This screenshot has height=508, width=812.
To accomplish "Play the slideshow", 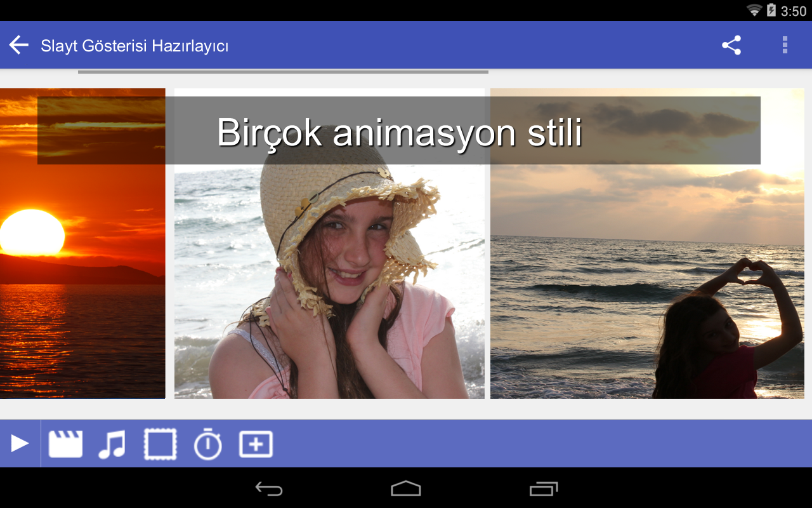I will [x=20, y=443].
